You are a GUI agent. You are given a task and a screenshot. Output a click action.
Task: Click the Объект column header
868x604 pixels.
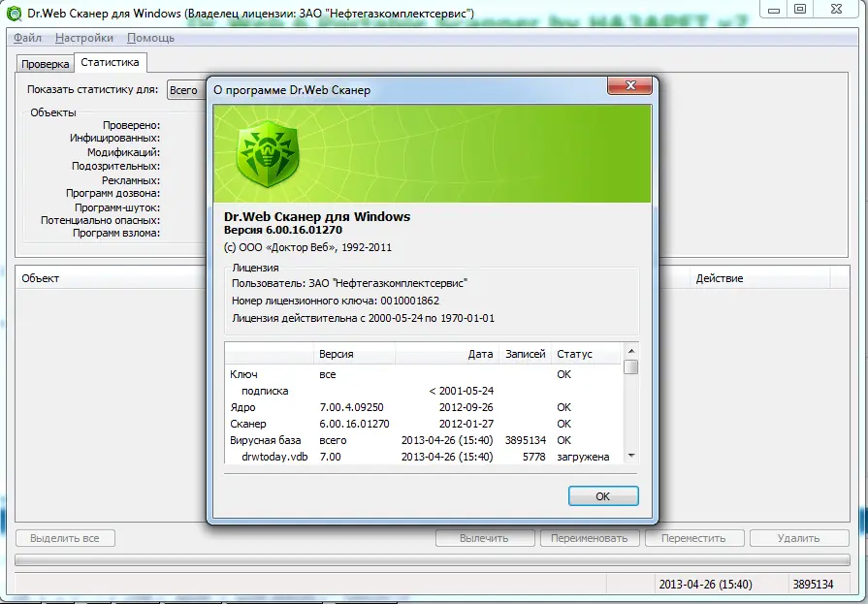(x=111, y=278)
